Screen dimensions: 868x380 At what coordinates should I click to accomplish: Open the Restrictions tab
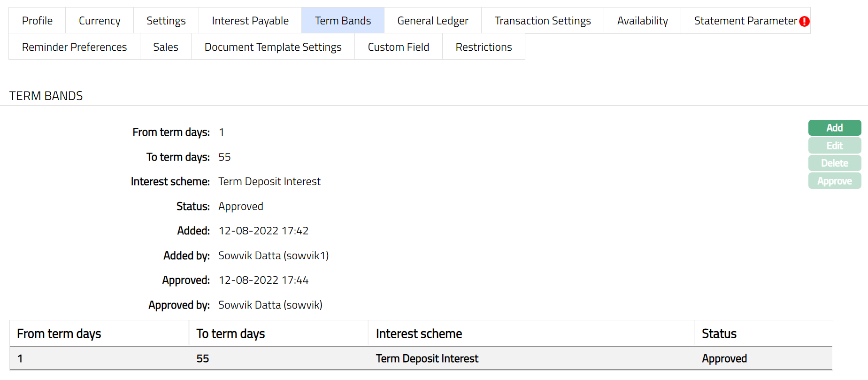484,47
